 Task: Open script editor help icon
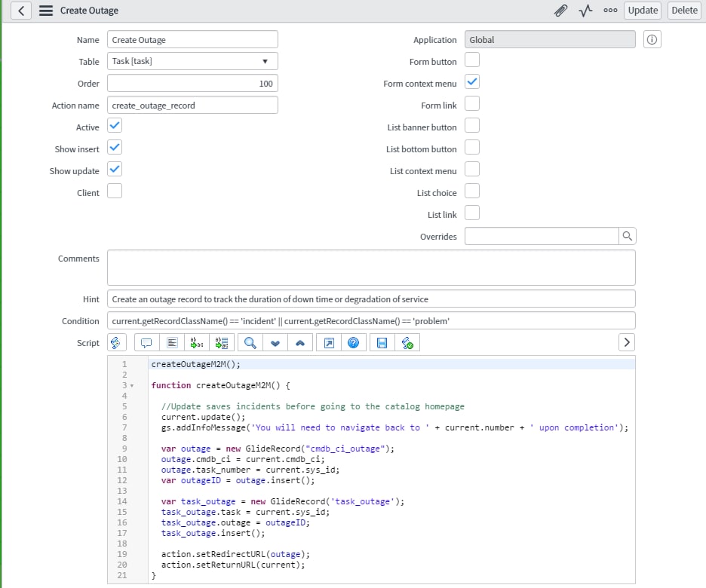click(x=354, y=343)
